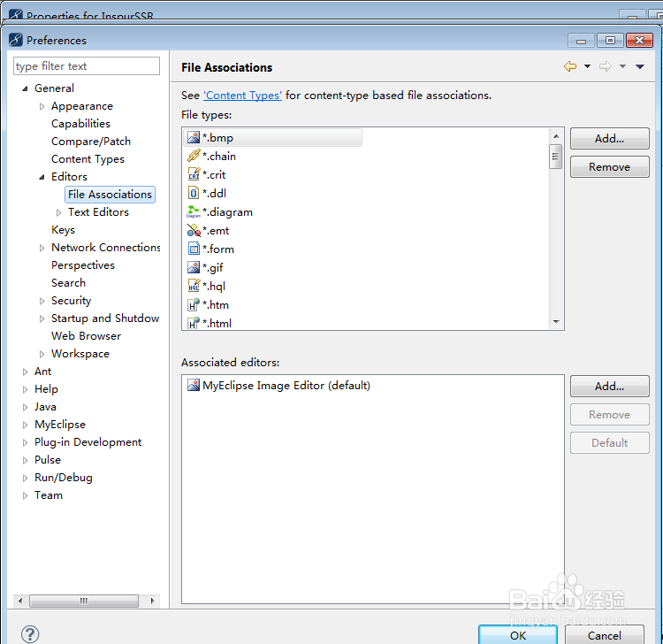Click the MyEclipse Image Editor icon

[194, 385]
